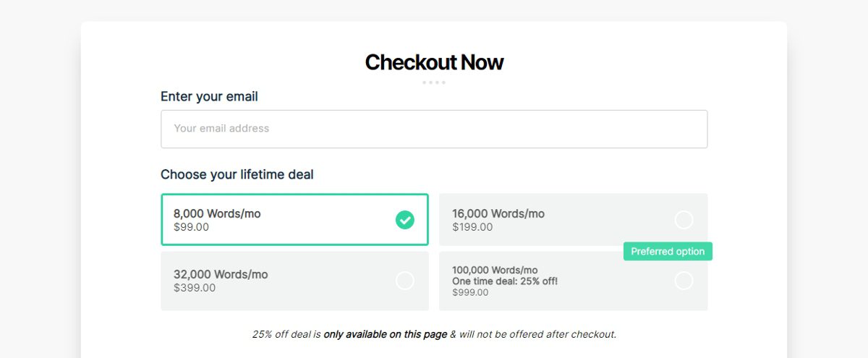Click the Enter your email label

pyautogui.click(x=209, y=97)
